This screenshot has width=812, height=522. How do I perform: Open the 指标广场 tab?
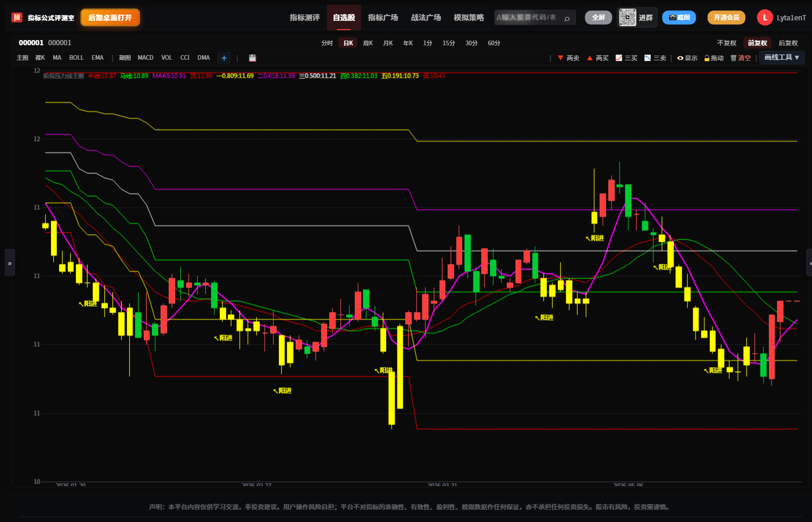383,17
